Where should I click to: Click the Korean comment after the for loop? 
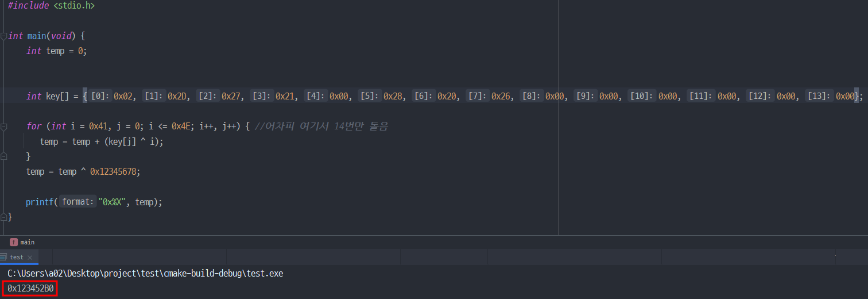pos(321,126)
